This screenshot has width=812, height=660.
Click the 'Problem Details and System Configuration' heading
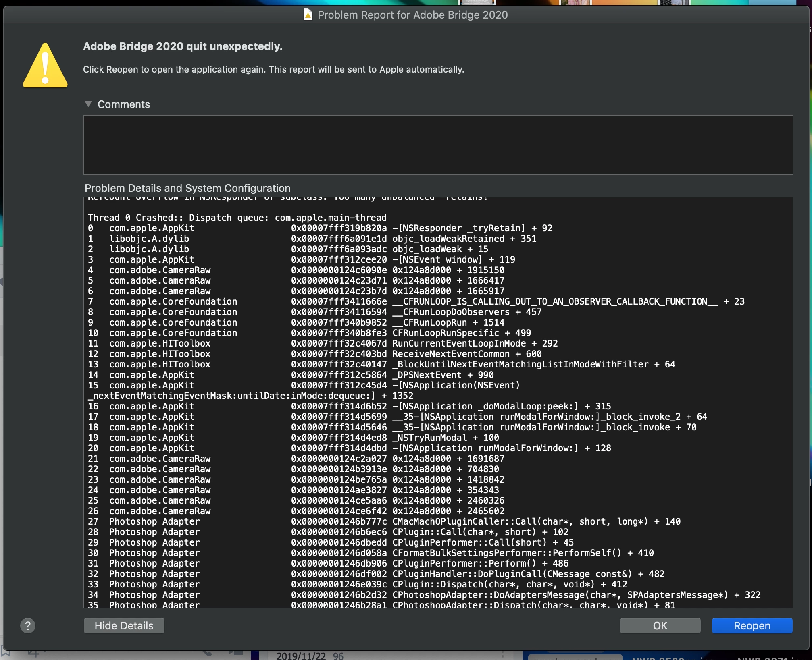pos(187,188)
